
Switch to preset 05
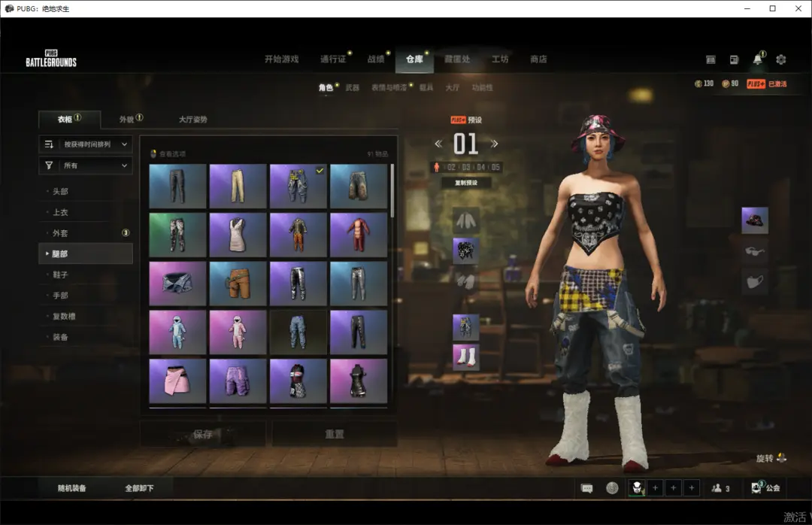point(495,167)
